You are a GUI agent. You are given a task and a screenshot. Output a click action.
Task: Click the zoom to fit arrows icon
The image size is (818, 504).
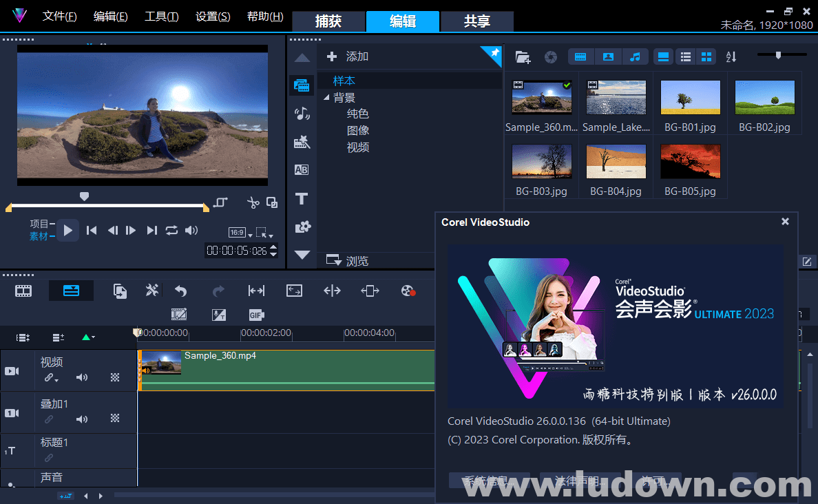256,291
